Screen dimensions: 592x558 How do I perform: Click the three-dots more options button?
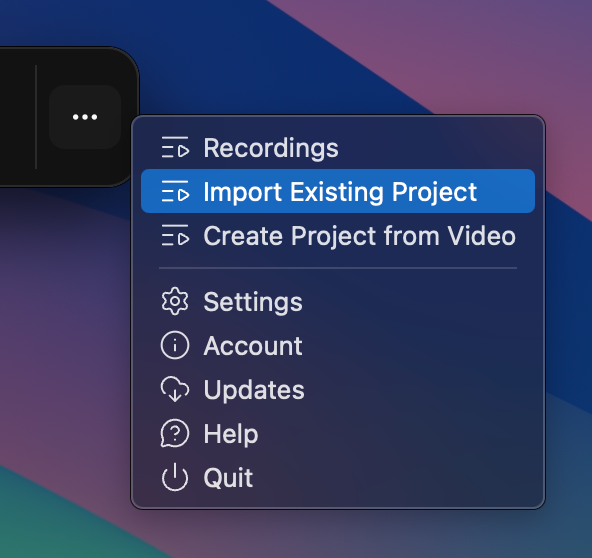tap(85, 117)
